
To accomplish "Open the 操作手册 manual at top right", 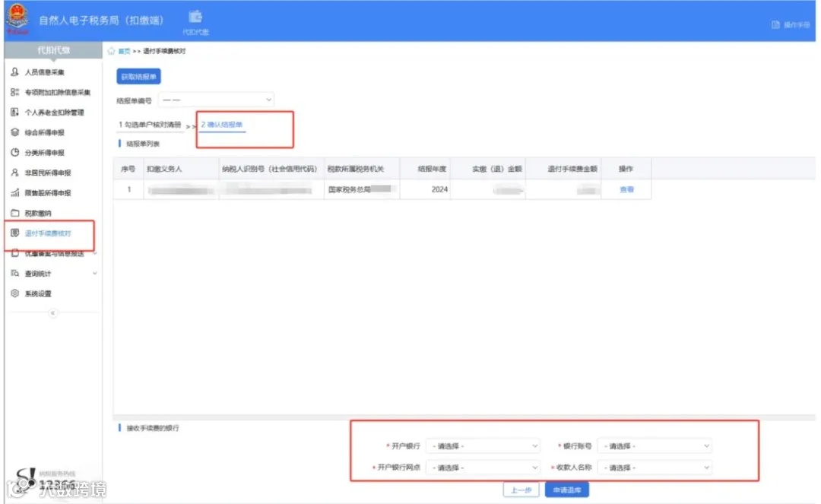I will pos(791,24).
